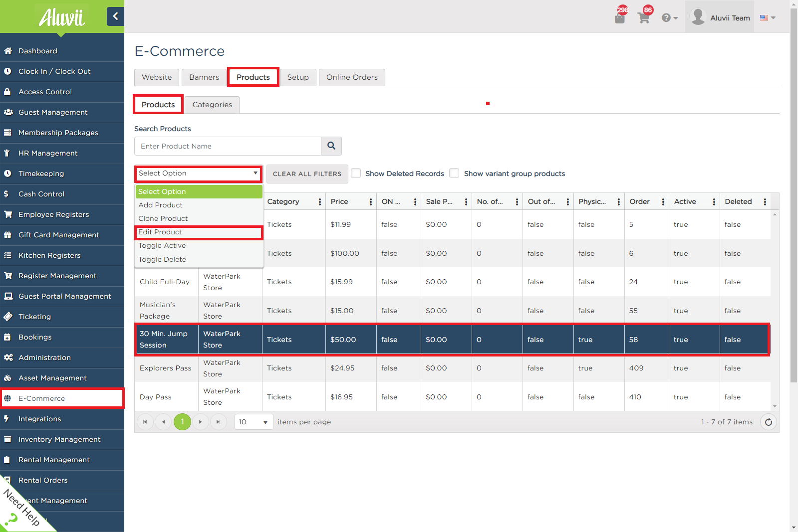798x532 pixels.
Task: Open the Select Option dropdown
Action: click(x=198, y=174)
